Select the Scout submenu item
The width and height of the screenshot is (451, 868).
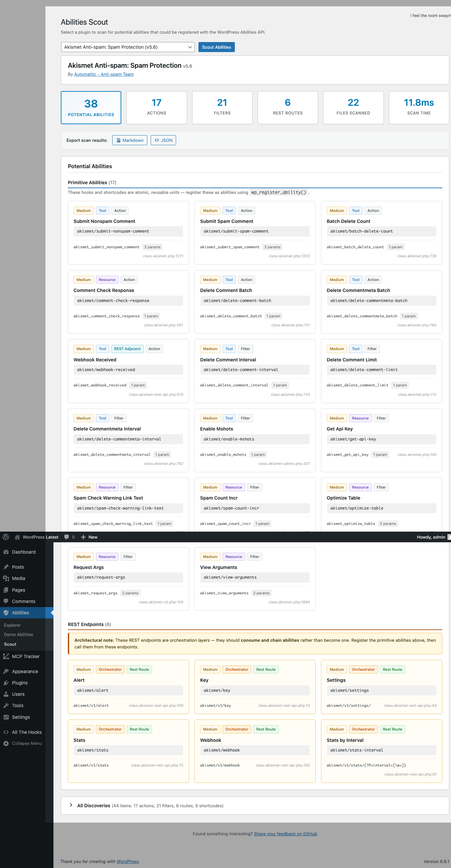10,644
